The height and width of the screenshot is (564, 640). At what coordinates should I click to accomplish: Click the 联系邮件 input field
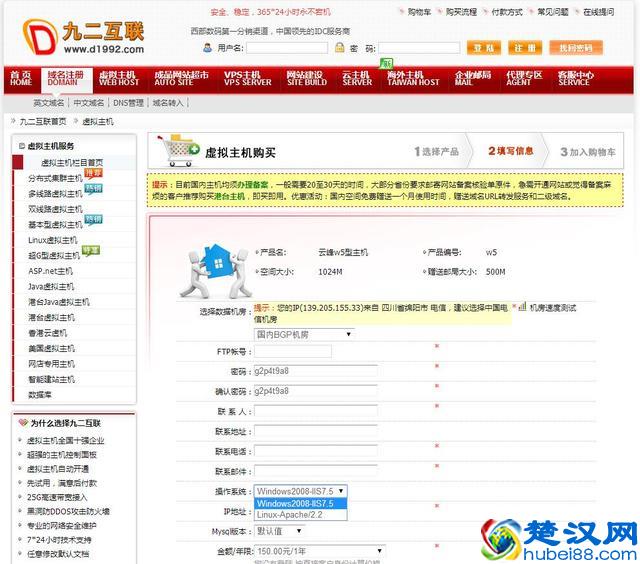click(316, 471)
